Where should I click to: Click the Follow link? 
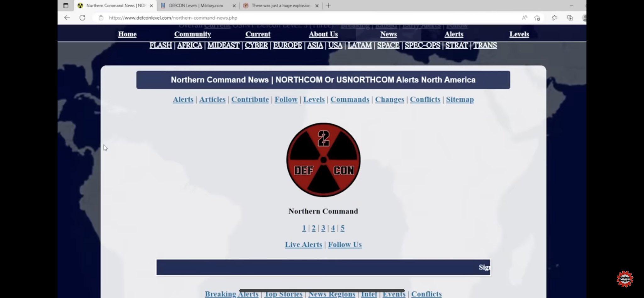[286, 99]
